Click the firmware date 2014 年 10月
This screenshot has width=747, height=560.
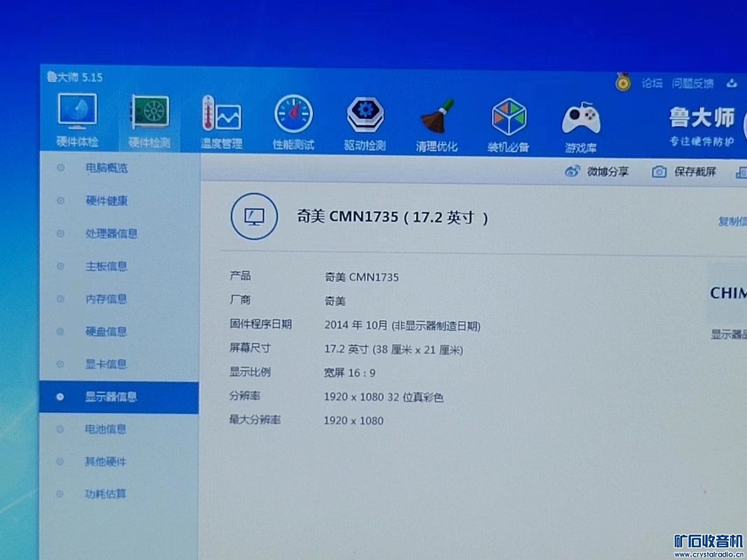click(356, 325)
